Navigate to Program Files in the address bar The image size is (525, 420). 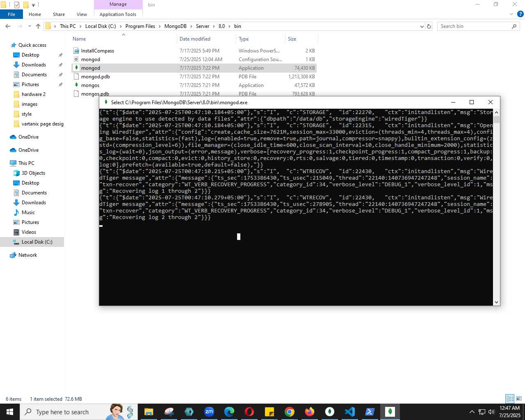(x=140, y=26)
